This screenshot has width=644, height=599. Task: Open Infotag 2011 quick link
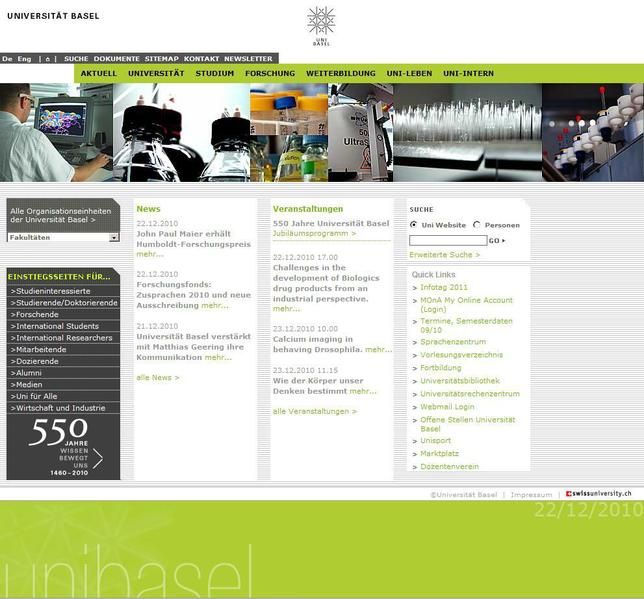[444, 287]
